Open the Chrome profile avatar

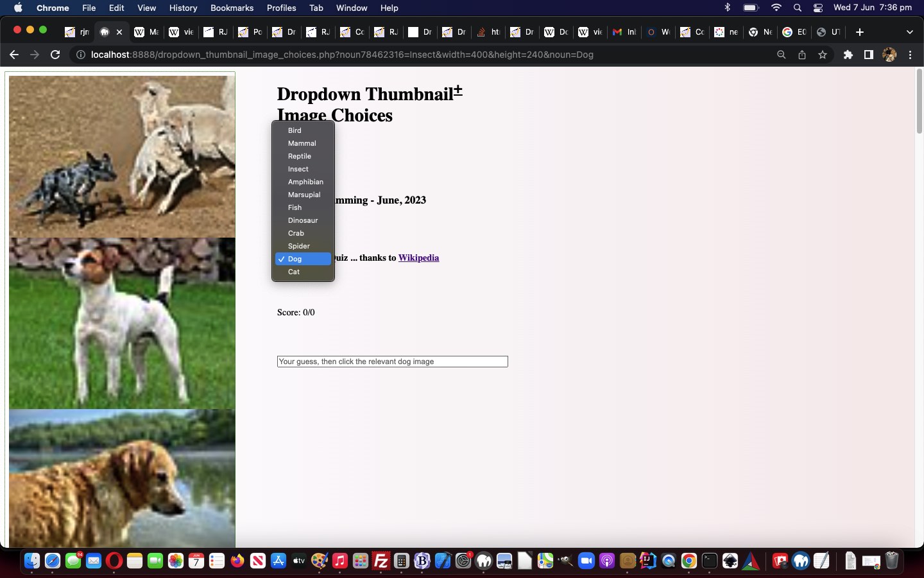point(889,55)
